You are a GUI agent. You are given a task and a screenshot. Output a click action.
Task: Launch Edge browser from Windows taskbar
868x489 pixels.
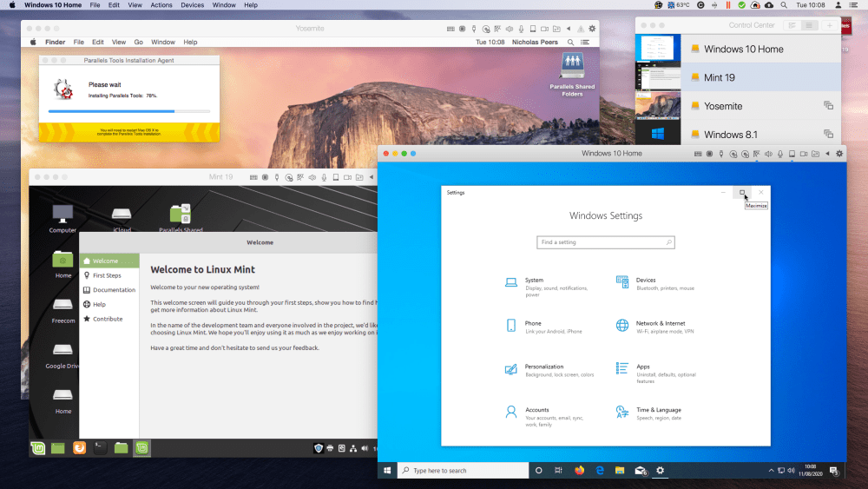pos(600,470)
